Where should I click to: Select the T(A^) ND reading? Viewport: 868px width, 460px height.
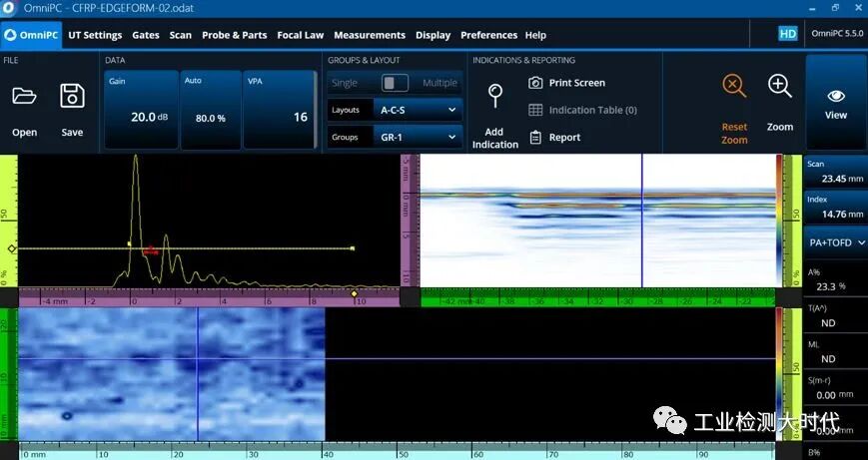(836, 315)
